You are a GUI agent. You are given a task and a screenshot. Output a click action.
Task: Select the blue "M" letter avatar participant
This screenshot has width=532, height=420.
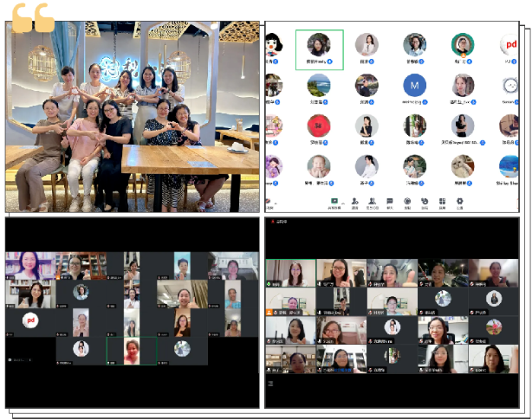click(x=415, y=86)
